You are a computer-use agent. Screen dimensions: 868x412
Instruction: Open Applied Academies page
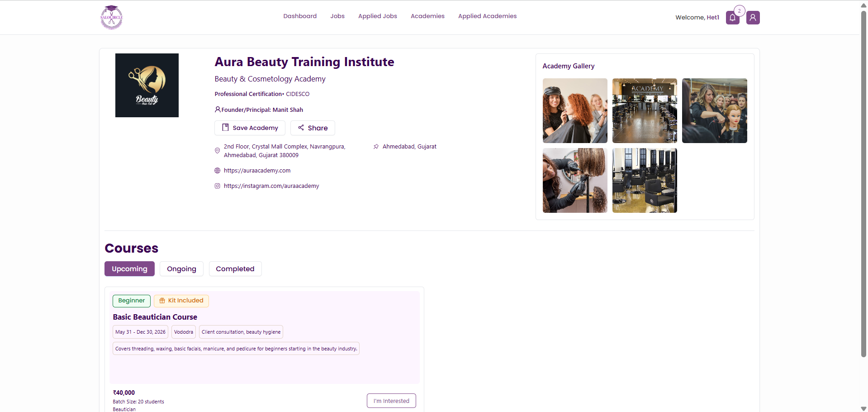pos(487,16)
